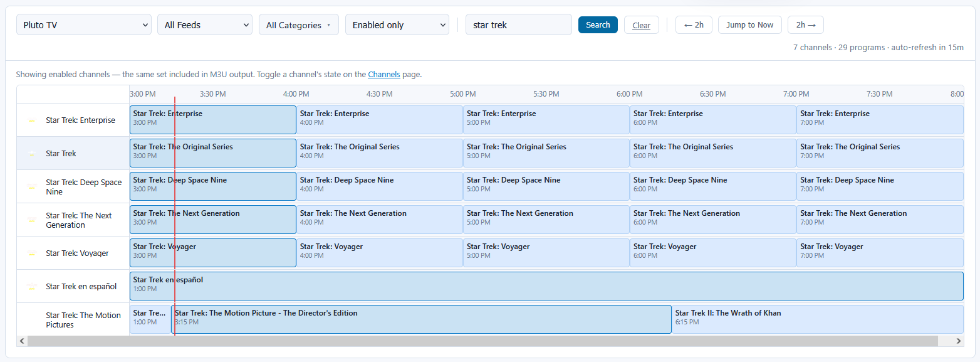Pick the 5:00 PM Deep Space Nine program
This screenshot has width=980, height=362.
coord(546,186)
